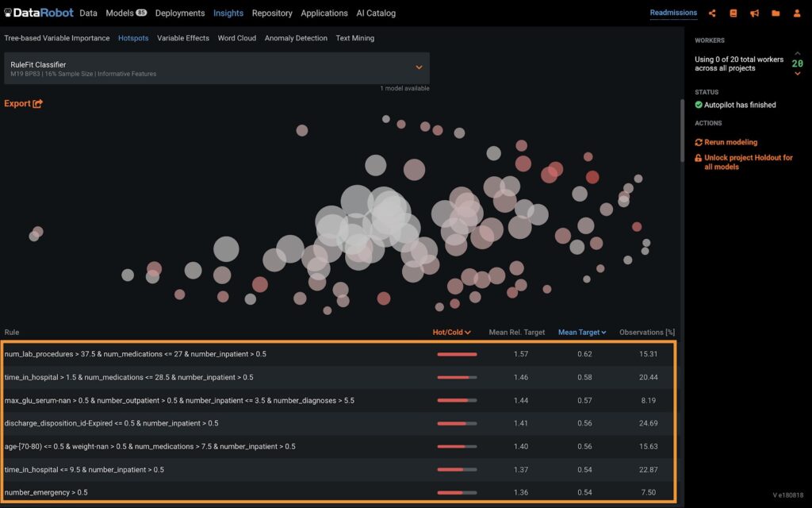Open the documentation book icon
The height and width of the screenshot is (508, 812).
pyautogui.click(x=733, y=13)
